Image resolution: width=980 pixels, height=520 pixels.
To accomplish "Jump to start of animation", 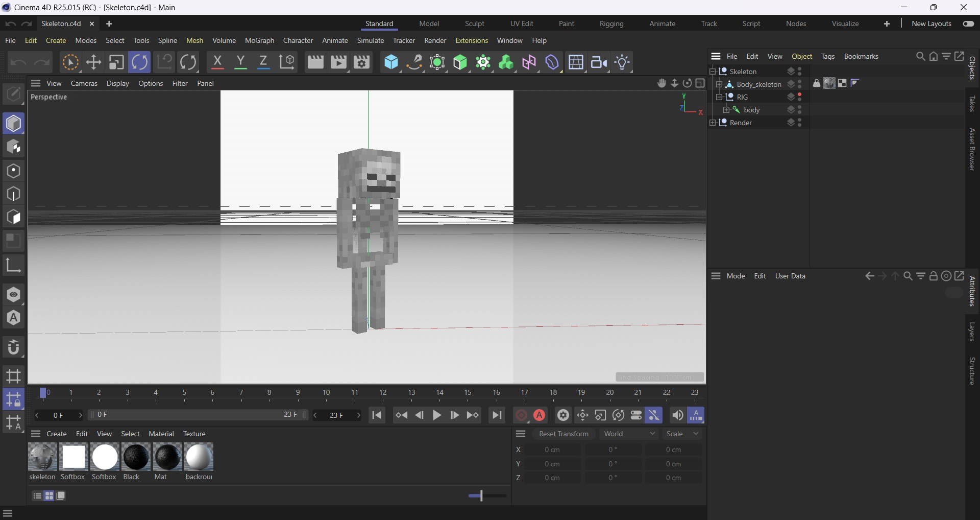I will [x=377, y=415].
